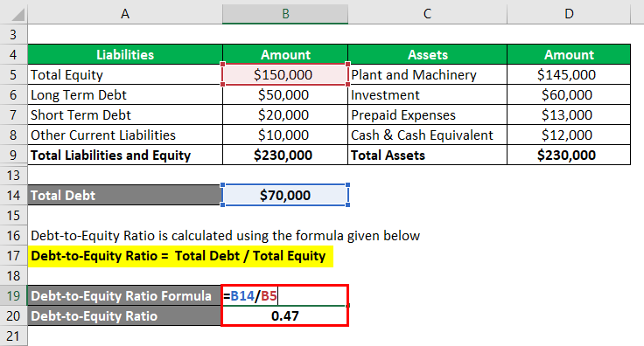Select column D header
The image size is (644, 346).
[x=569, y=13]
